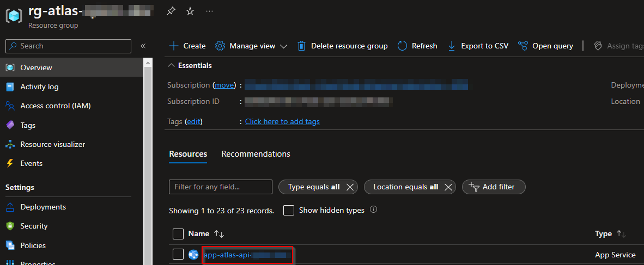Click the Policies icon in sidebar
Viewport: 644px width, 265px height.
(10, 245)
